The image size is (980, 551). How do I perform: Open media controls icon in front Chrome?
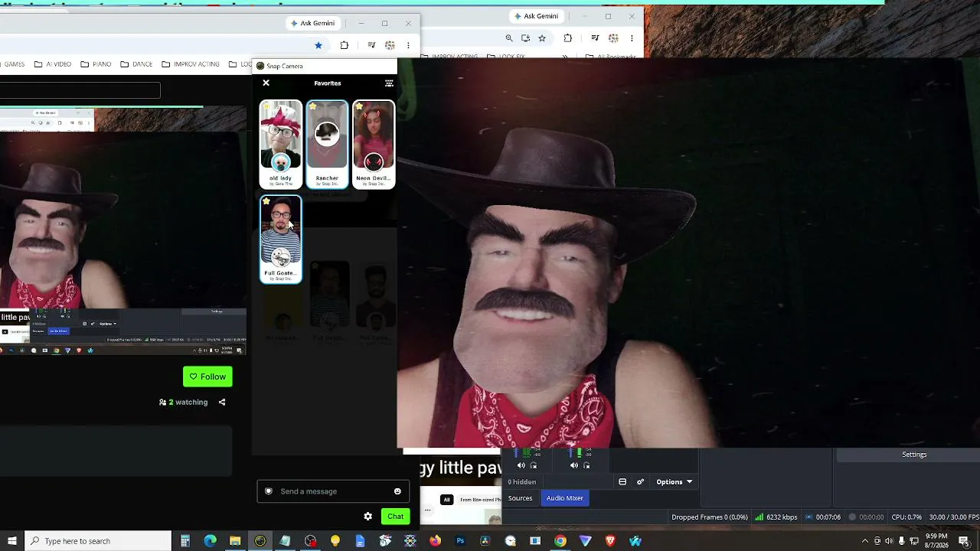pyautogui.click(x=371, y=45)
